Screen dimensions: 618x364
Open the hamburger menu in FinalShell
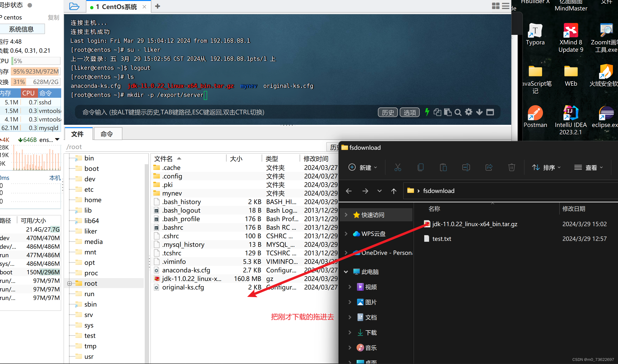point(506,6)
